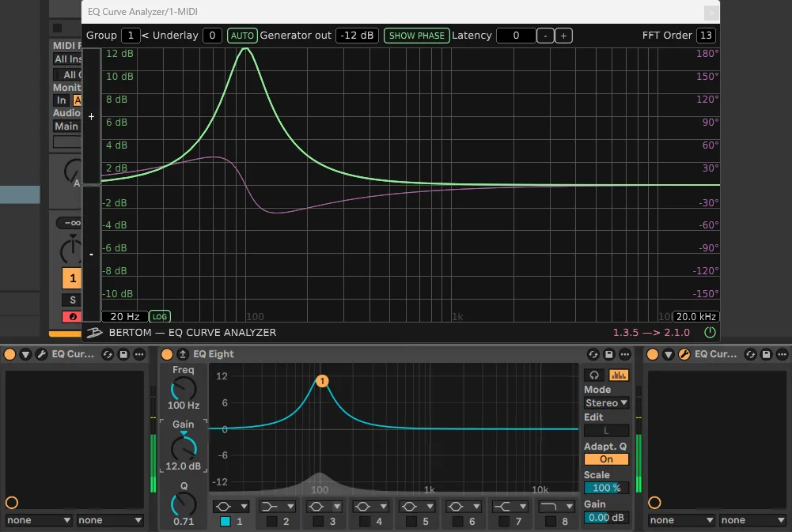Click the Bertom logo in the analyzer footer

click(x=94, y=333)
